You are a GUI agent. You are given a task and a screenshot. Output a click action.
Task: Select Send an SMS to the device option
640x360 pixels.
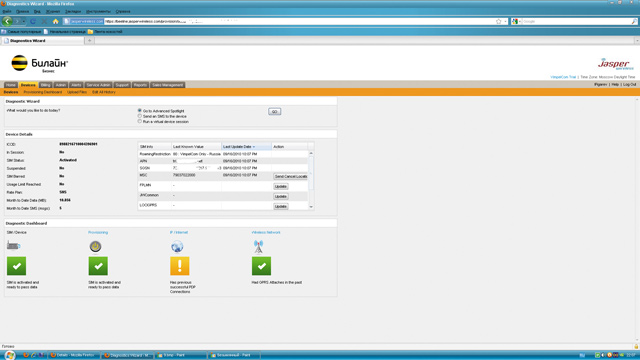pyautogui.click(x=140, y=116)
